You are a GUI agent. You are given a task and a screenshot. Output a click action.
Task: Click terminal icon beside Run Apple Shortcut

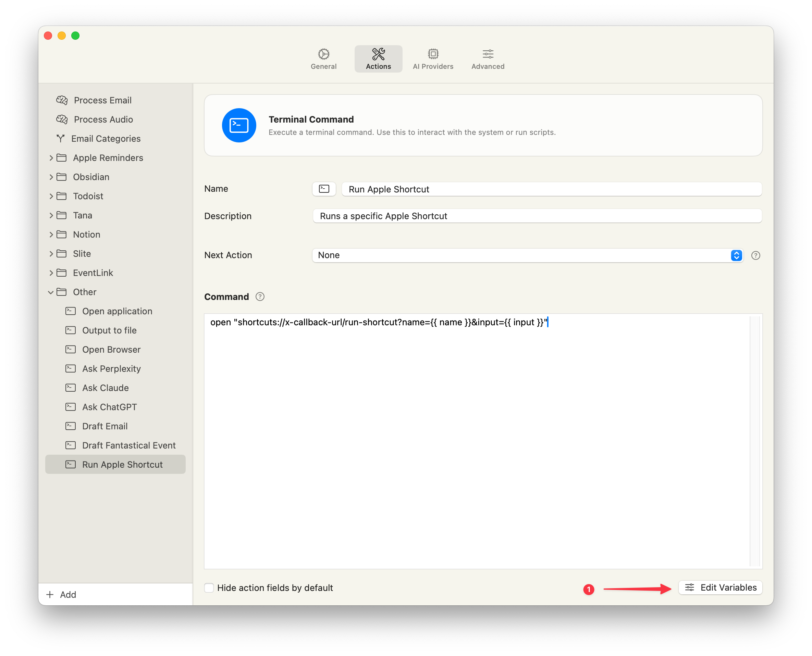pos(71,464)
